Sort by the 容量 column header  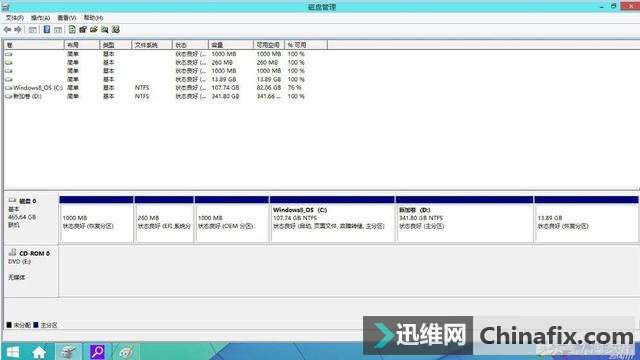pyautogui.click(x=231, y=45)
